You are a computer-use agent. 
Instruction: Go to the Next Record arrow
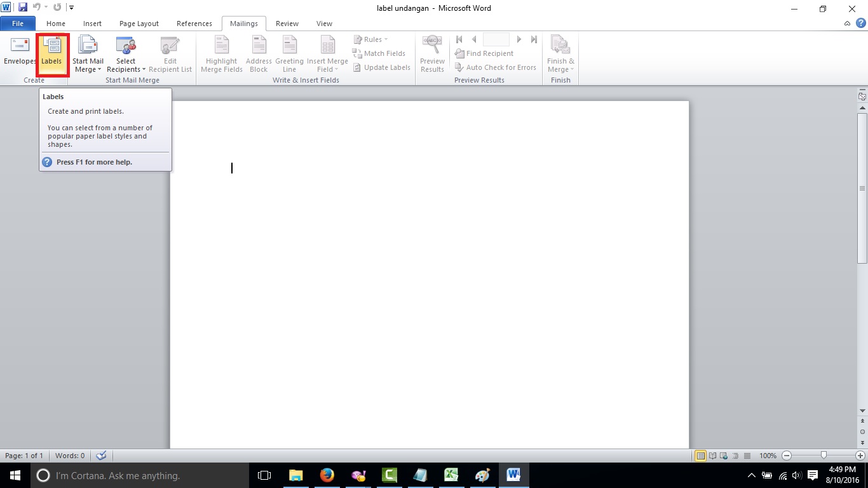[519, 39]
